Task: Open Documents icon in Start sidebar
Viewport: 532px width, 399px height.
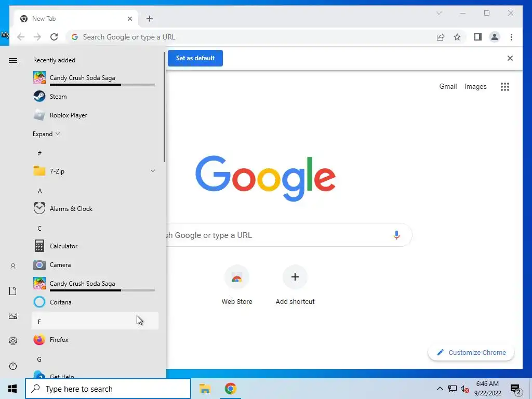Action: point(13,291)
